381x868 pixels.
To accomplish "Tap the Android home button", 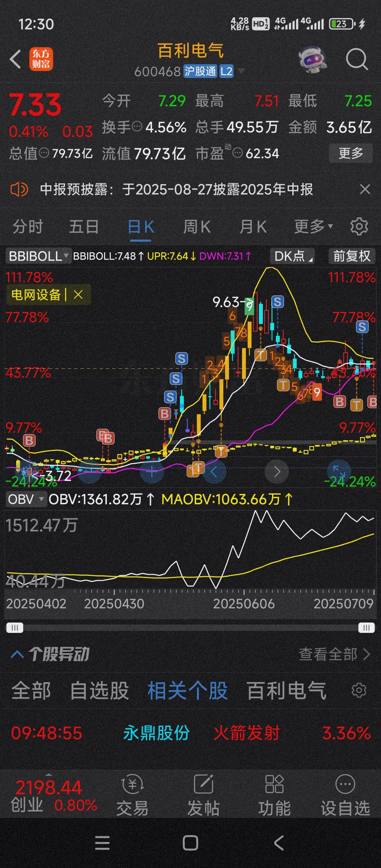I will [x=190, y=844].
